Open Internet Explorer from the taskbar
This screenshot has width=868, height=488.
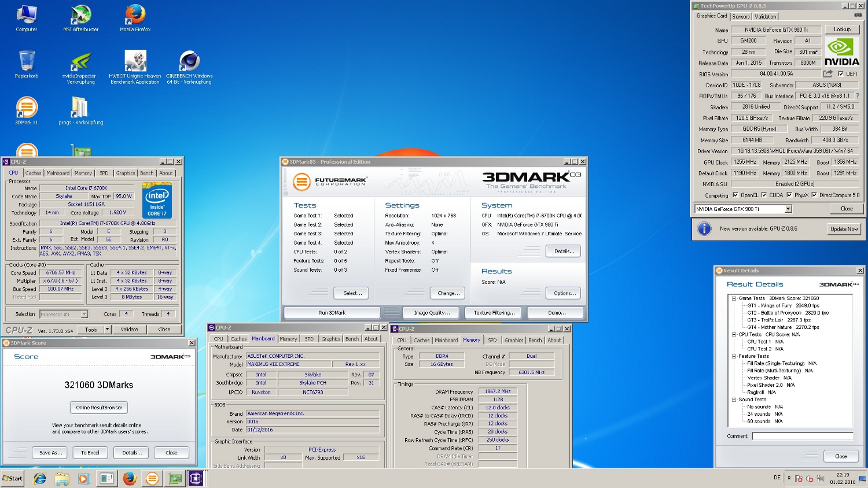pos(39,478)
